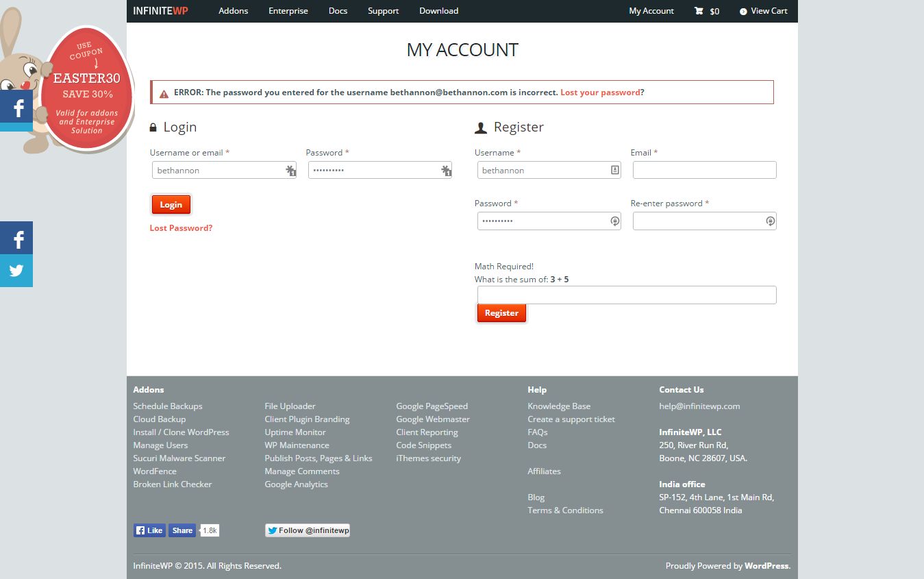Screen dimensions: 924x579
Task: Click the Facebook icon above the Twitter sidebar icon
Action: click(16, 238)
